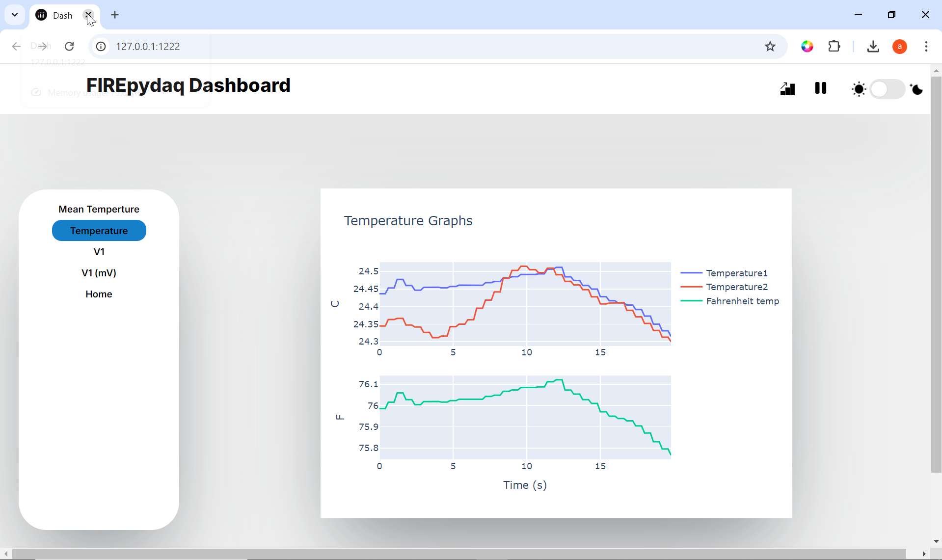The height and width of the screenshot is (560, 942).
Task: Click the F y-axis label
Action: coord(340,417)
